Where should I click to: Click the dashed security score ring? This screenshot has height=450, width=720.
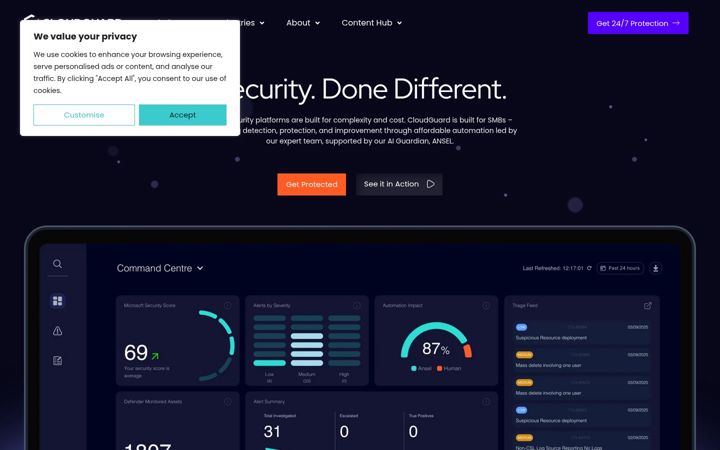point(219,346)
